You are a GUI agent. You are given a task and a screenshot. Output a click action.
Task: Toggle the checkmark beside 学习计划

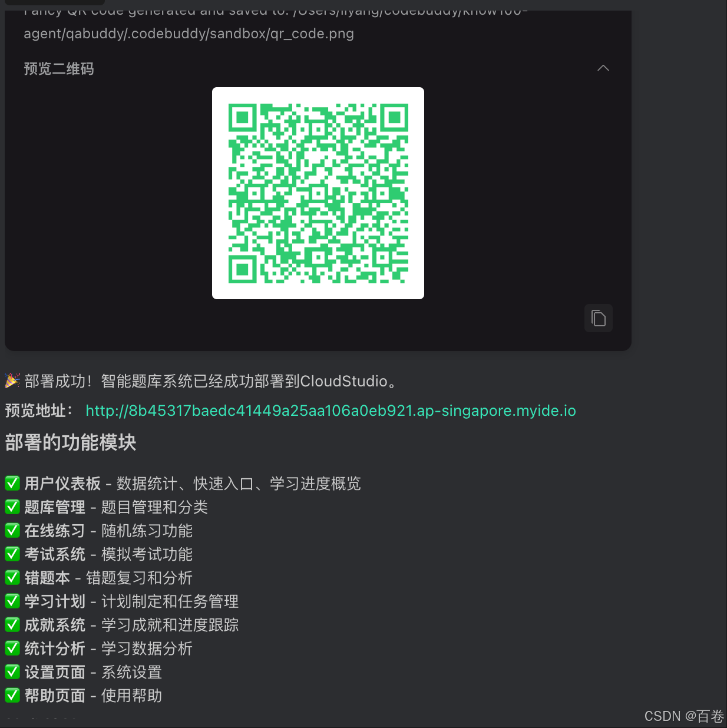click(x=12, y=601)
